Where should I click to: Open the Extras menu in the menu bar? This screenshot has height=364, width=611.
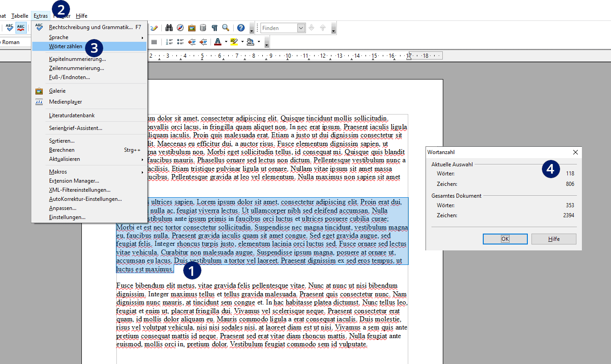coord(40,15)
